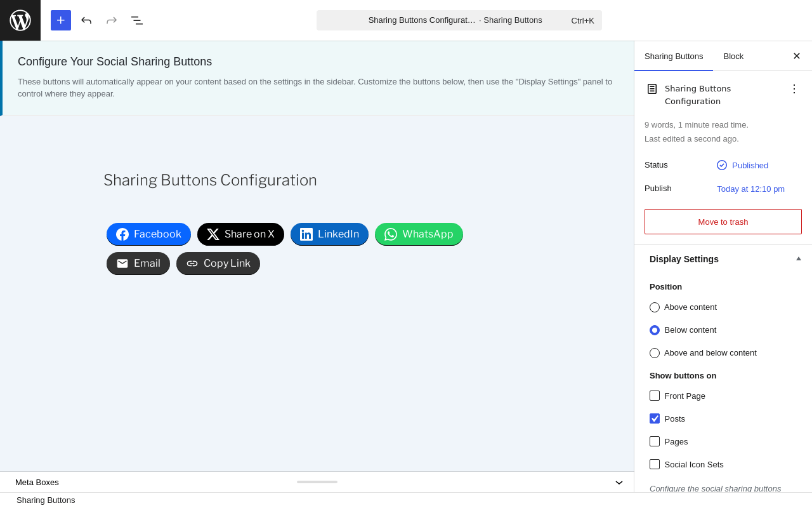This screenshot has height=508, width=812.
Task: Select Above and below content position
Action: tap(655, 353)
